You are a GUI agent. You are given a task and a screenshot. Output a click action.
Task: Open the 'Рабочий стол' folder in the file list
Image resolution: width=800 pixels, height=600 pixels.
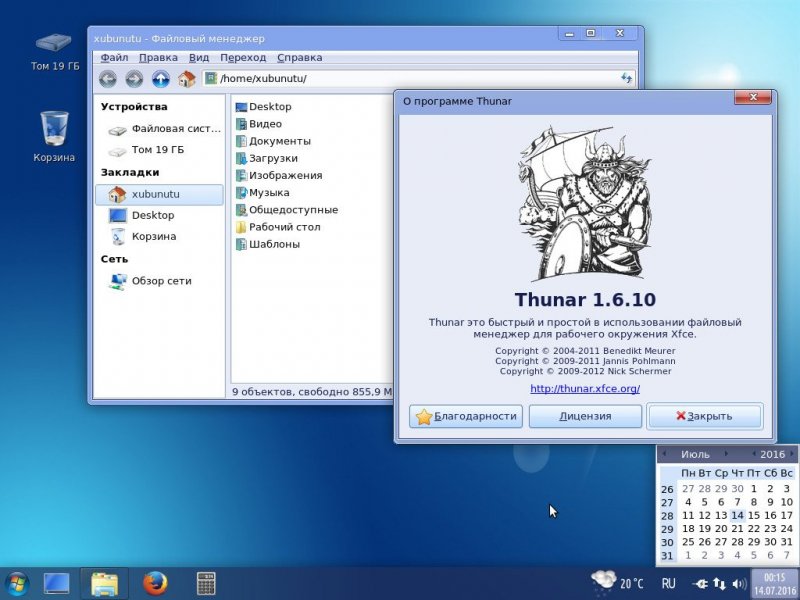(x=278, y=227)
